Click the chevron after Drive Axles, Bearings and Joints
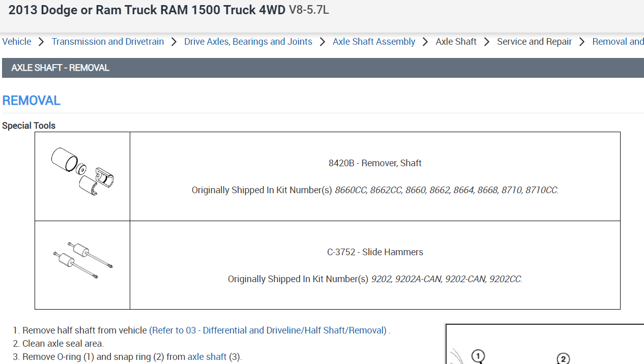 [323, 42]
